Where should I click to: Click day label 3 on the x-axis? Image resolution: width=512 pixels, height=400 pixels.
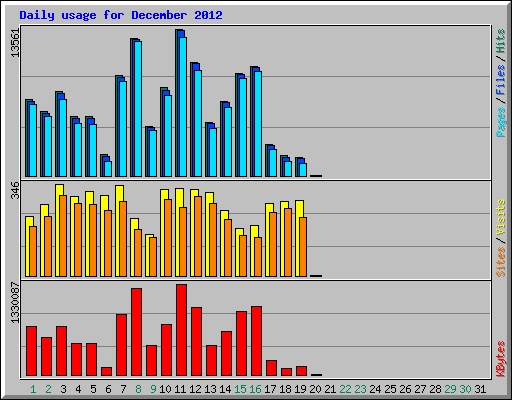tap(63, 389)
